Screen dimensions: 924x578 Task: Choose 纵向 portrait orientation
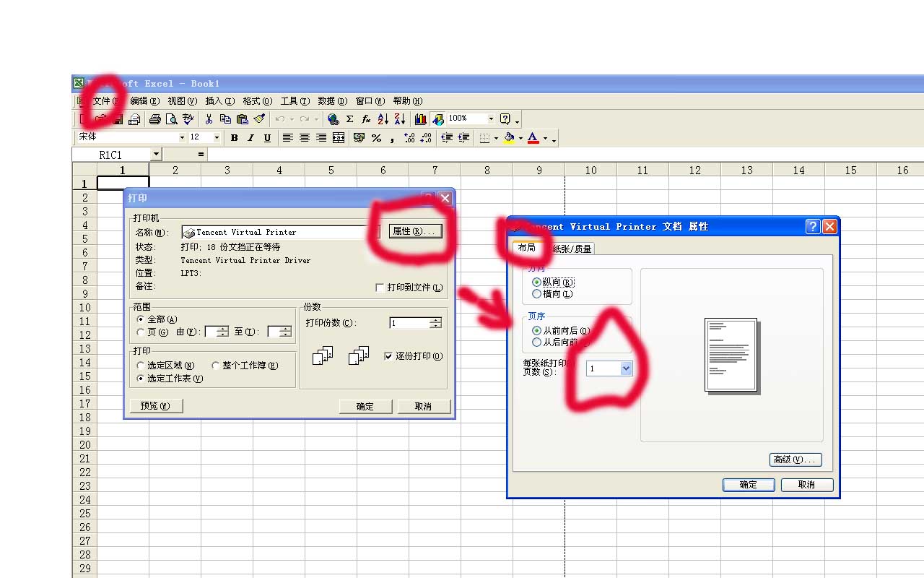click(536, 282)
